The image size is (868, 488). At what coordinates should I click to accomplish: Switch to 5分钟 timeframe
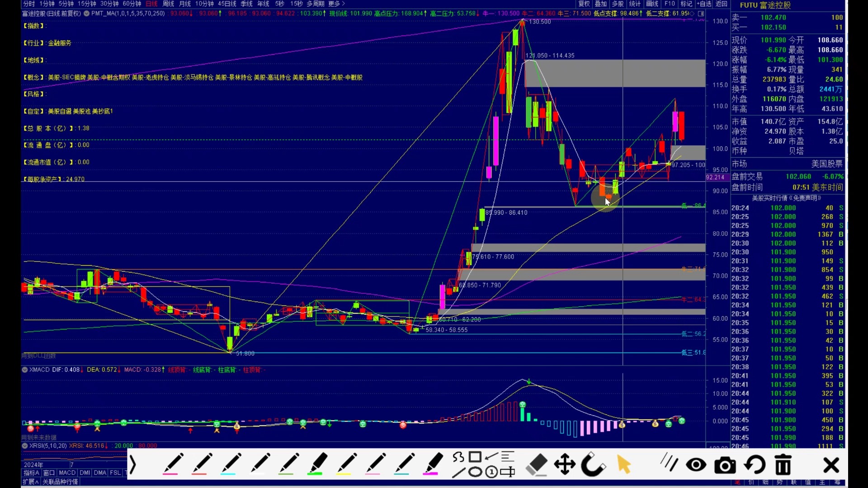pyautogui.click(x=66, y=4)
